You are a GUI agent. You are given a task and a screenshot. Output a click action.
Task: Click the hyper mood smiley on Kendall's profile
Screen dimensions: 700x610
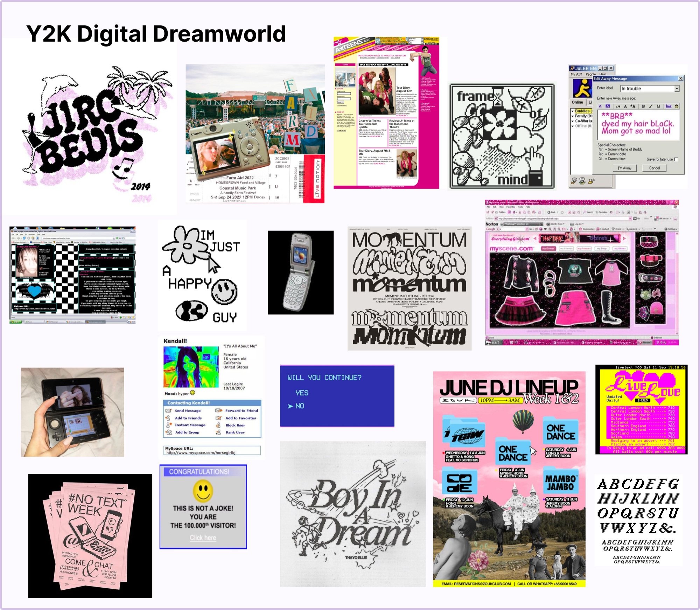(192, 393)
